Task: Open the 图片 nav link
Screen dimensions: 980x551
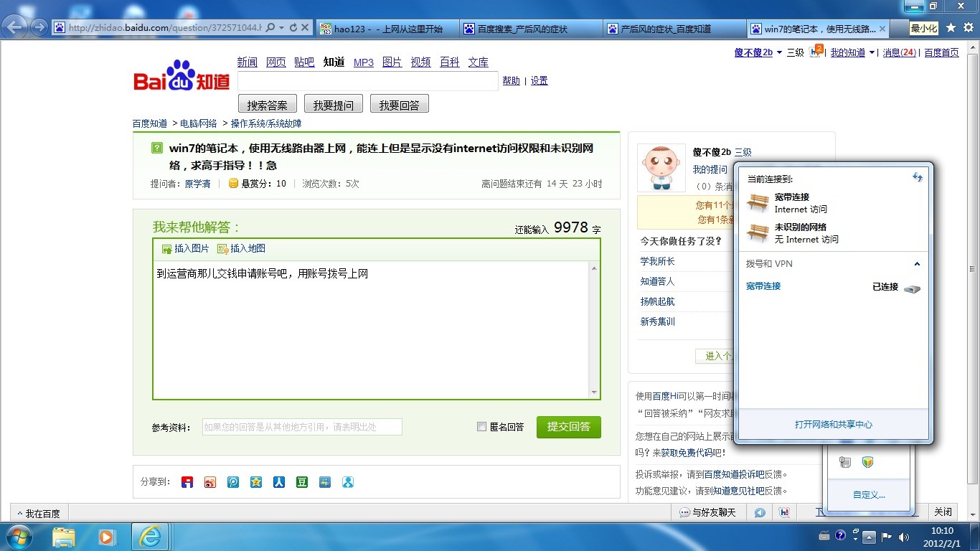Action: [392, 62]
